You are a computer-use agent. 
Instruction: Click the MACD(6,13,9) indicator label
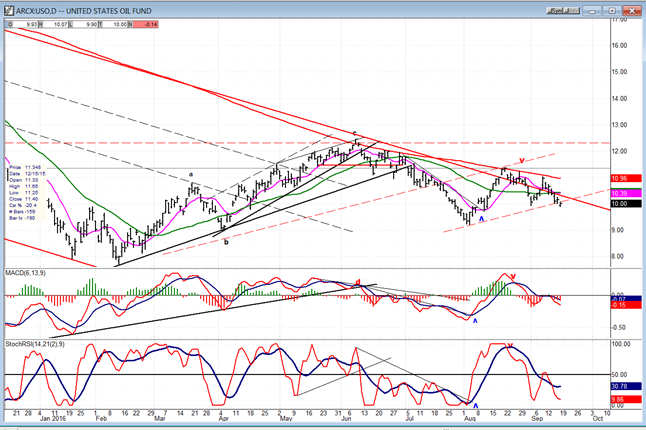tap(27, 273)
